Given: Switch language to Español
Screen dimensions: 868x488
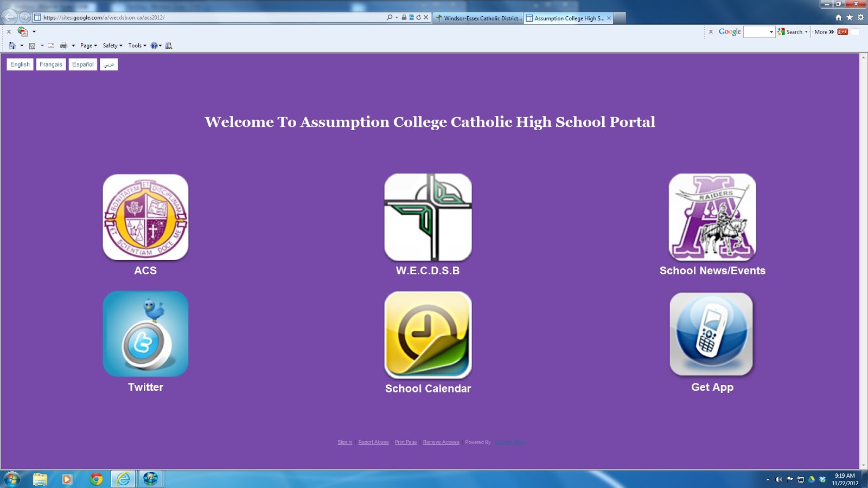Looking at the screenshot, I should tap(83, 65).
